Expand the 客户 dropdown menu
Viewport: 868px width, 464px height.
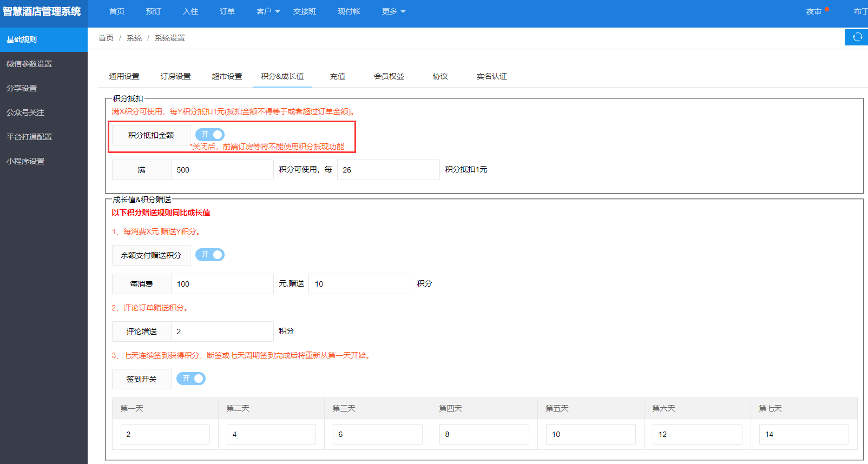tap(268, 11)
